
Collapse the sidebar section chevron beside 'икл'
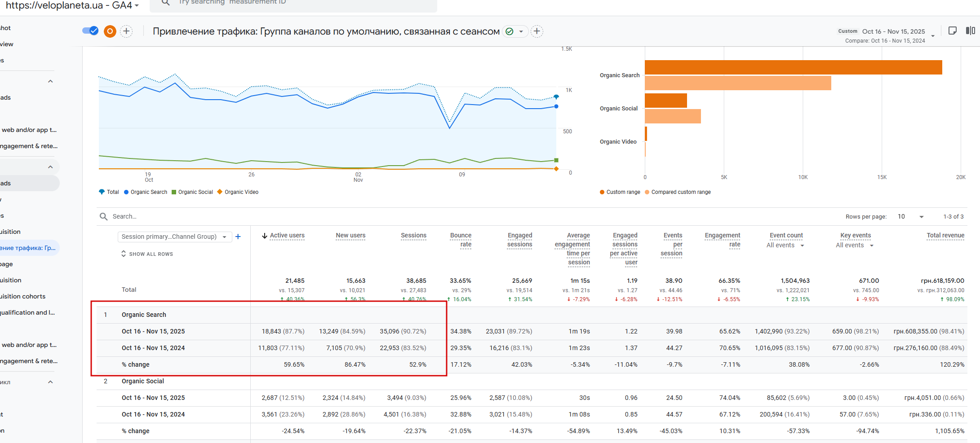[x=50, y=382]
